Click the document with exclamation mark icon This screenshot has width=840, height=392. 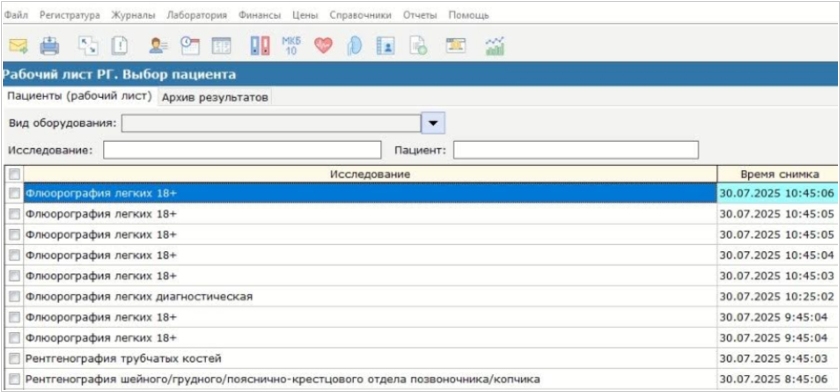(x=119, y=46)
